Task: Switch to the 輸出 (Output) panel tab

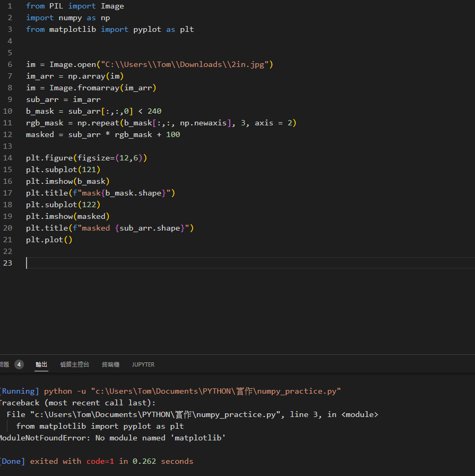Action: point(41,364)
